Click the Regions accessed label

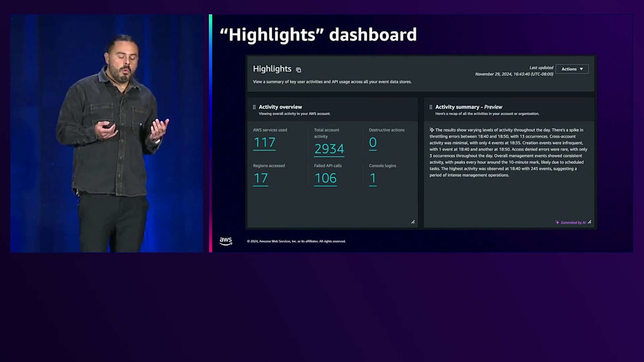(269, 166)
